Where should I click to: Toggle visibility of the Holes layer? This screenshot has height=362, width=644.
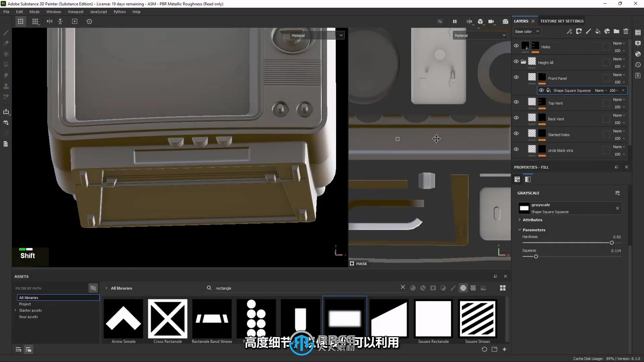[516, 46]
